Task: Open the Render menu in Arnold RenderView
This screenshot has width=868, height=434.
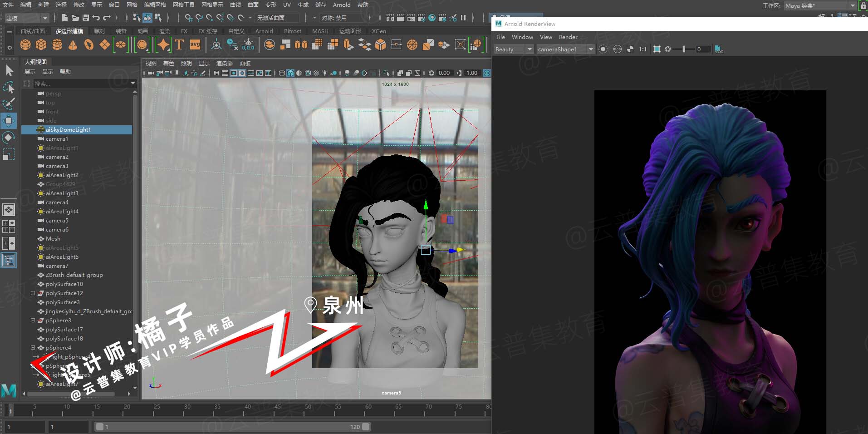Action: point(568,37)
